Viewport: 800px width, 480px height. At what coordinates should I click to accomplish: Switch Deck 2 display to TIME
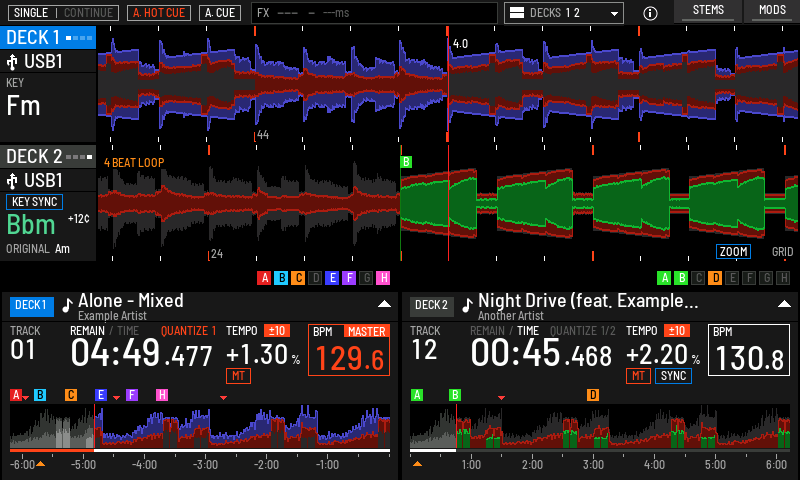[x=528, y=331]
